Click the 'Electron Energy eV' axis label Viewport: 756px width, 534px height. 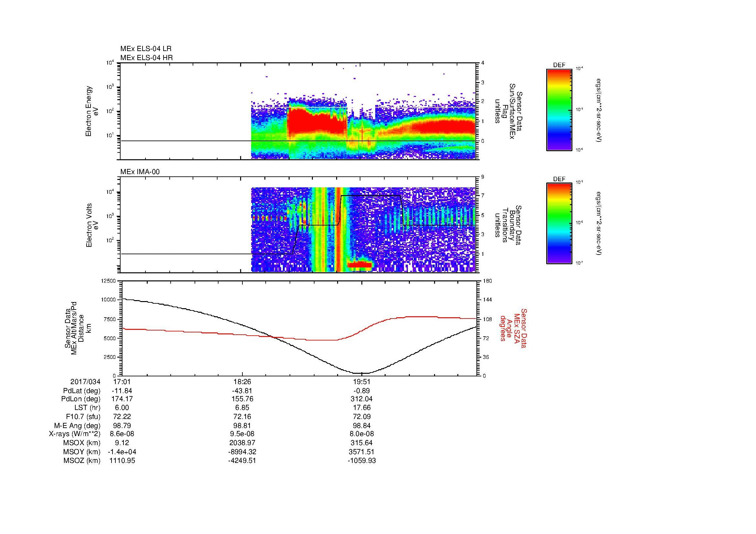point(92,111)
